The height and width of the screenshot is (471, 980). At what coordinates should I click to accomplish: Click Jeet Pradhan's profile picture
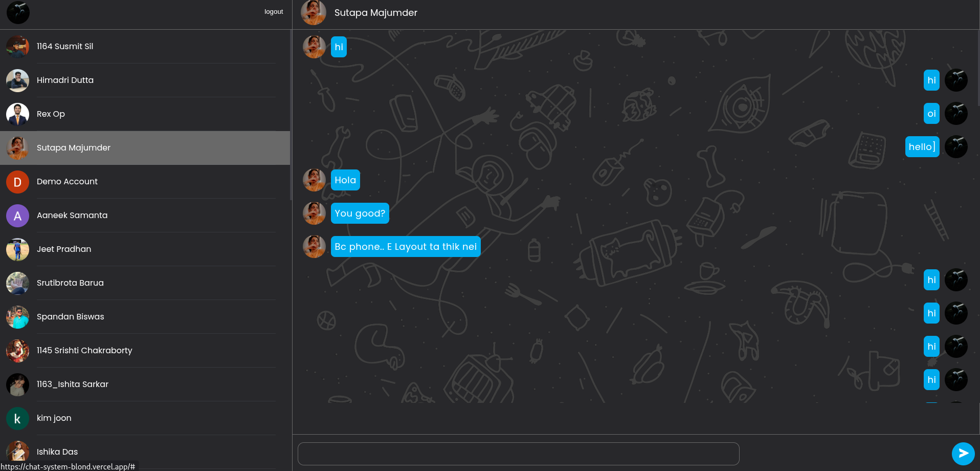pyautogui.click(x=17, y=249)
